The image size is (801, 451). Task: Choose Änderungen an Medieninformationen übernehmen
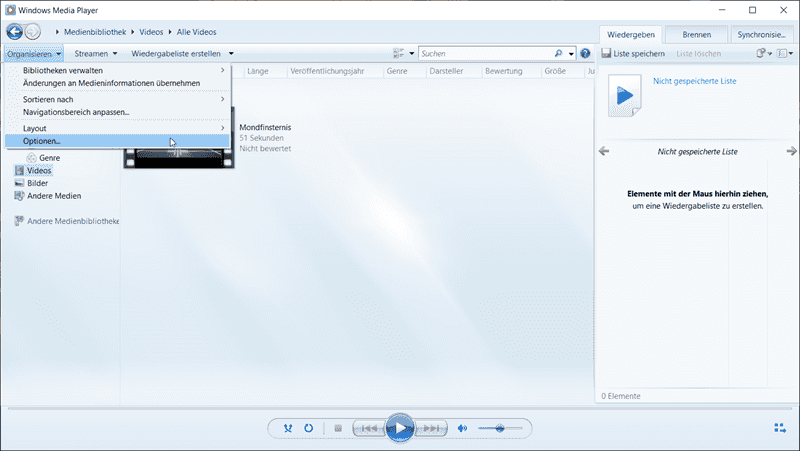point(117,83)
